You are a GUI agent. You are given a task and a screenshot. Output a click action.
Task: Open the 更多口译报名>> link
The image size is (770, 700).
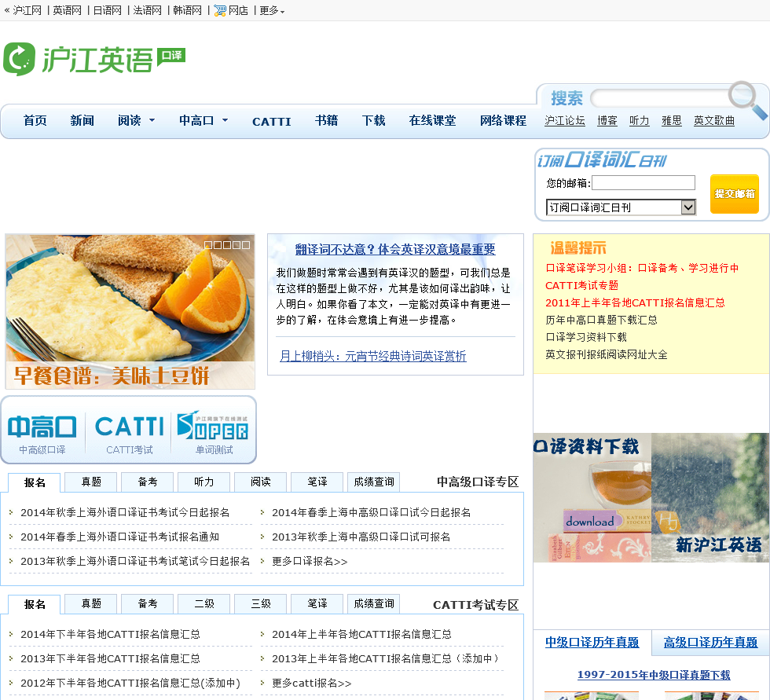[x=310, y=561]
